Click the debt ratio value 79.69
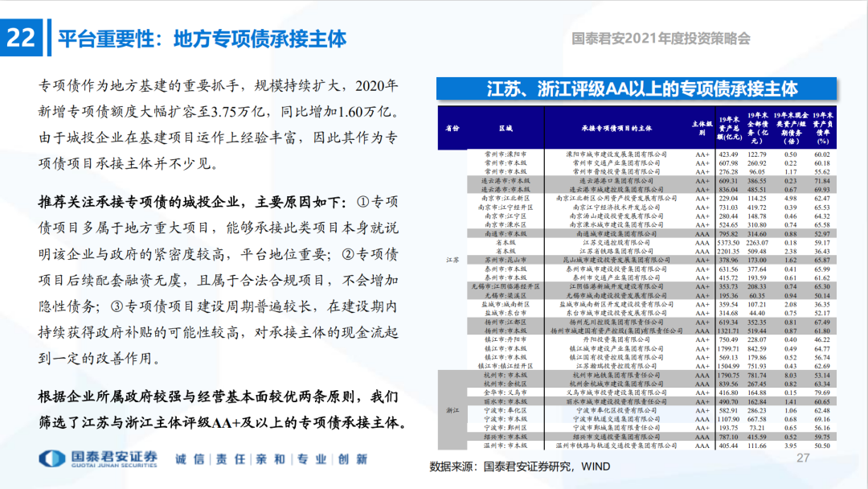The height and width of the screenshot is (489, 868). (x=822, y=392)
